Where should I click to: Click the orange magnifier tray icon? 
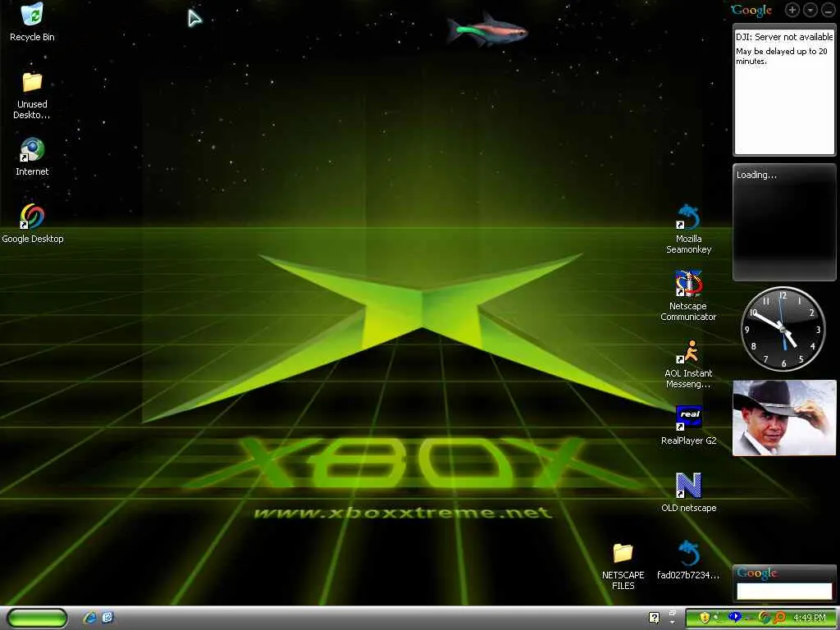[779, 618]
